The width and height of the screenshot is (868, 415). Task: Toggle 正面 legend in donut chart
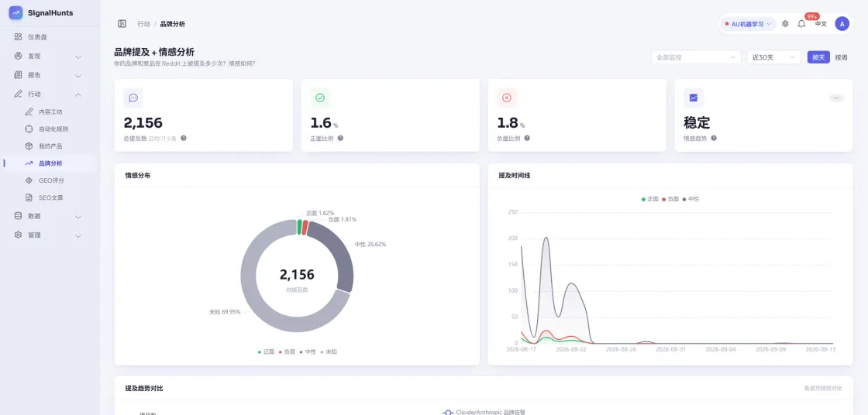pyautogui.click(x=267, y=352)
